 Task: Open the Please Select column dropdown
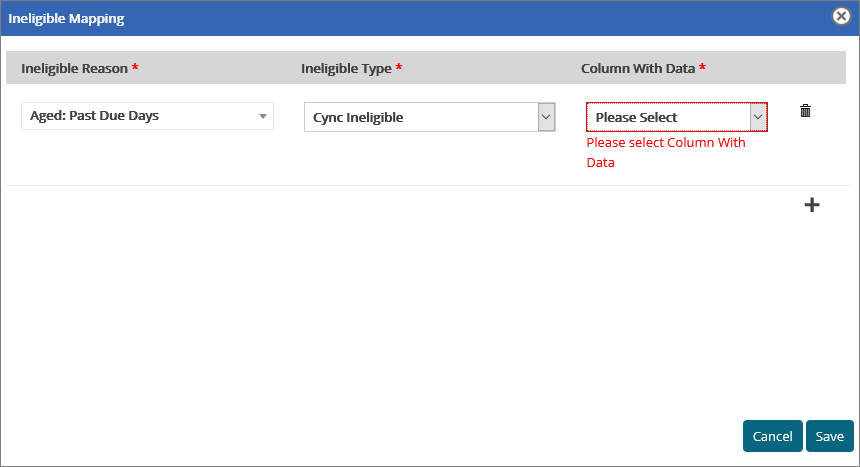[x=667, y=117]
